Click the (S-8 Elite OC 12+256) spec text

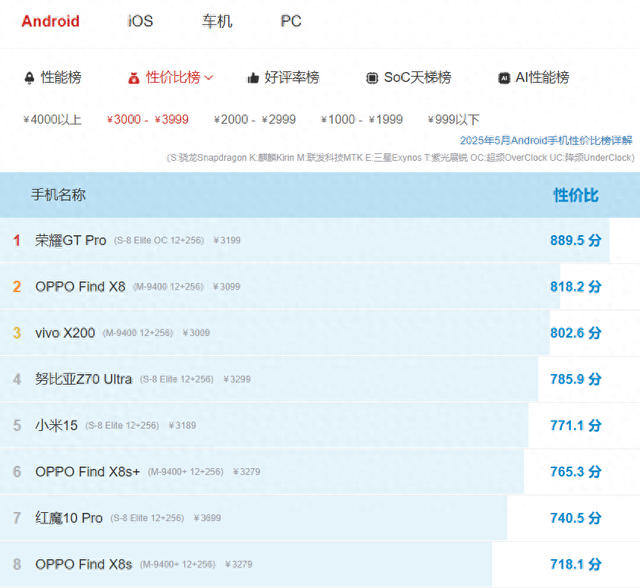coord(159,240)
